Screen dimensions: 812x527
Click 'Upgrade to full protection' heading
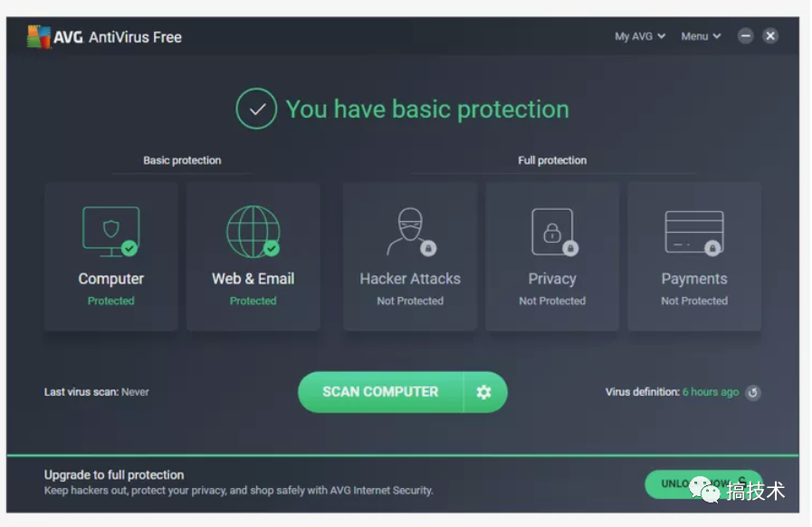(114, 475)
